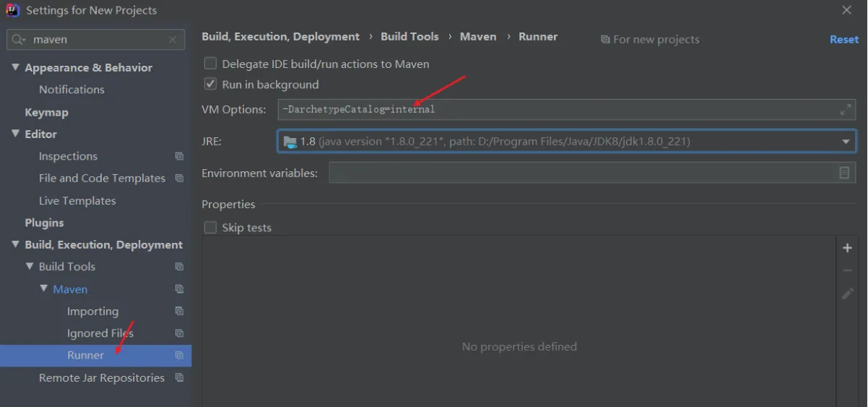
Task: Uncheck Run in background checkbox
Action: (210, 84)
